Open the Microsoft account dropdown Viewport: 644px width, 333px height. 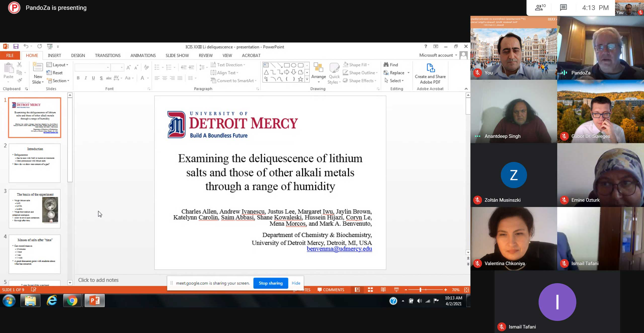pyautogui.click(x=438, y=55)
